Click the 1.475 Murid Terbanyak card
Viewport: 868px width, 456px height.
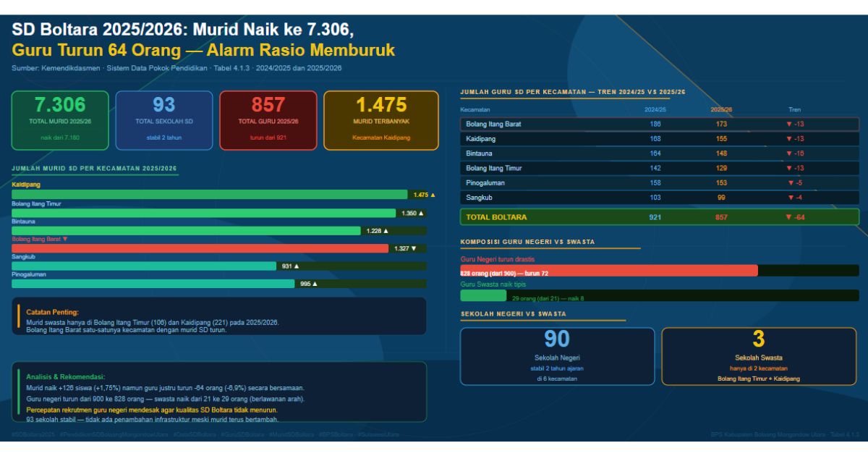click(x=381, y=120)
